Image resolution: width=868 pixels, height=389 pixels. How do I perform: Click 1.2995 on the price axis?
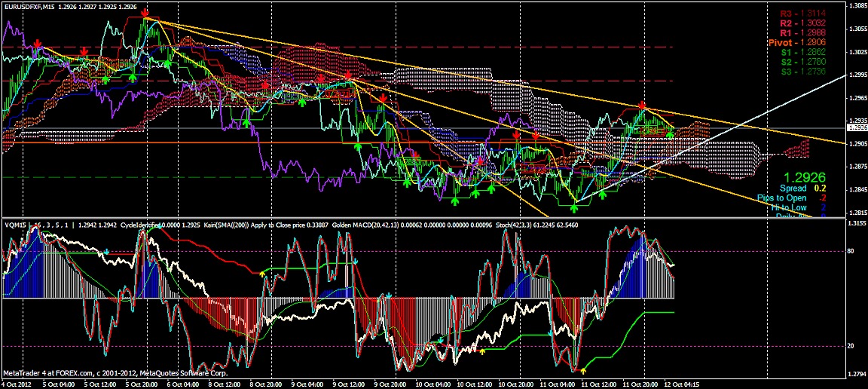coord(857,75)
